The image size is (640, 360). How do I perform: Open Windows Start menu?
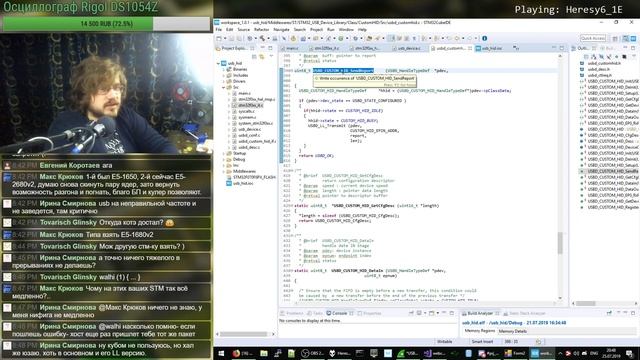pyautogui.click(x=221, y=353)
